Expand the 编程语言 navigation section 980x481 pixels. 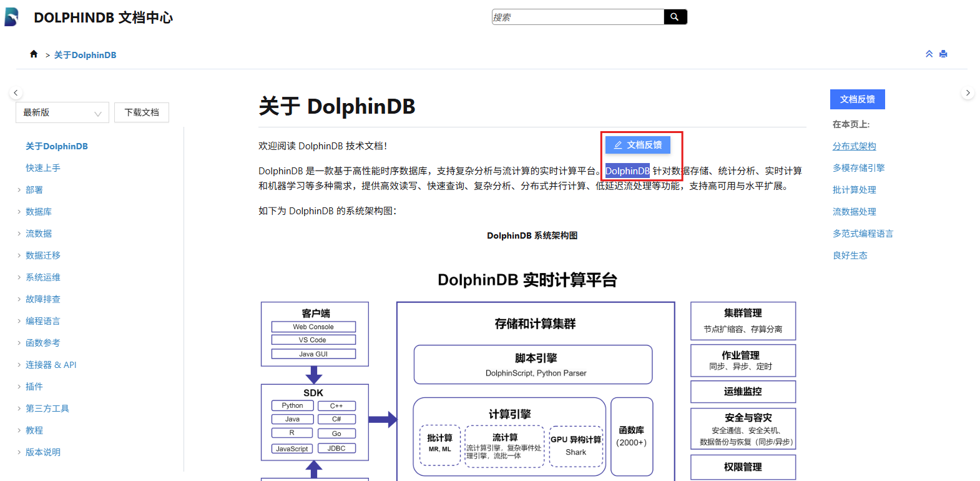(x=19, y=321)
